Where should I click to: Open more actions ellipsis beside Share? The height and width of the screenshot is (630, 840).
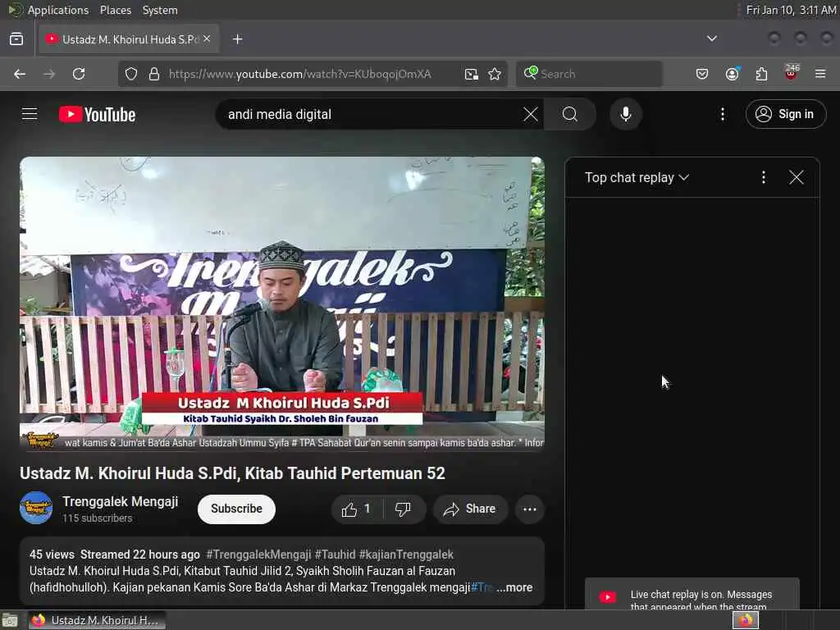click(x=530, y=509)
